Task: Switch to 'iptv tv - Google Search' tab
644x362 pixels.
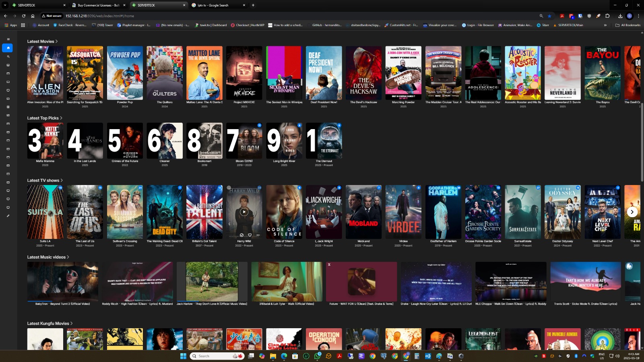Action: (x=218, y=5)
